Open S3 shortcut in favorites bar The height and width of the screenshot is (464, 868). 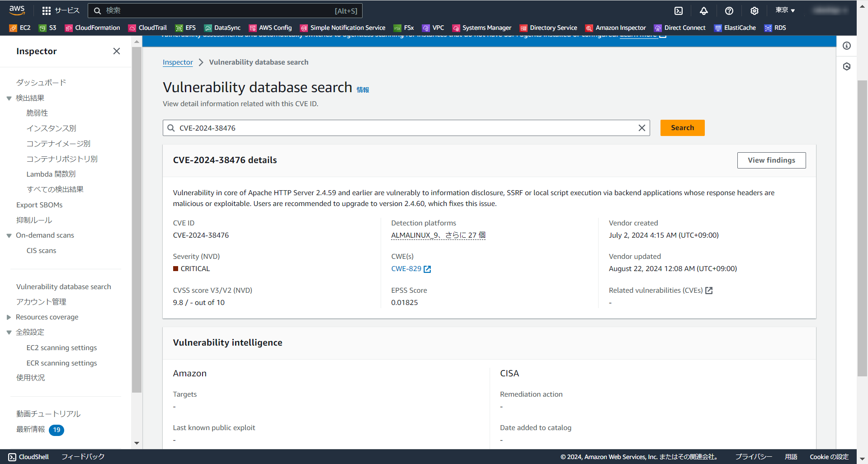[x=47, y=28]
